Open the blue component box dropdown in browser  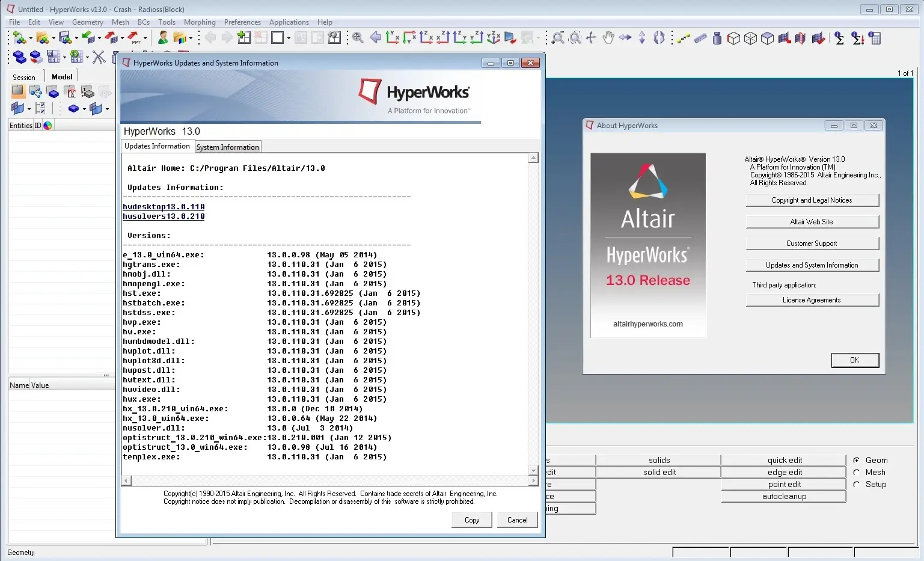(x=84, y=109)
